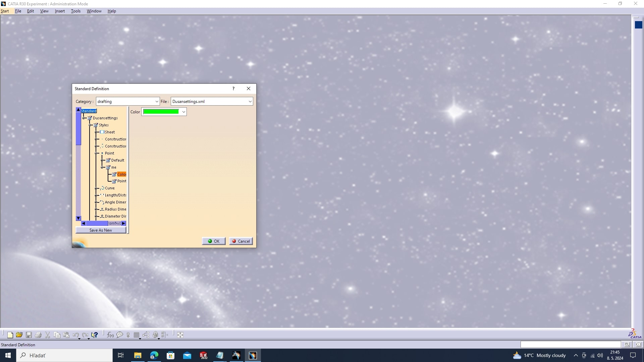Open Microsoft Edge from the taskbar
Viewport: 644px width, 362px height.
pyautogui.click(x=154, y=355)
